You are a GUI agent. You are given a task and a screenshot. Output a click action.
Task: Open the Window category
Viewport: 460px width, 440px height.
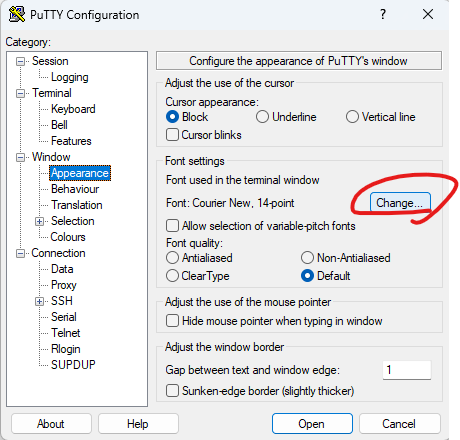tap(51, 157)
